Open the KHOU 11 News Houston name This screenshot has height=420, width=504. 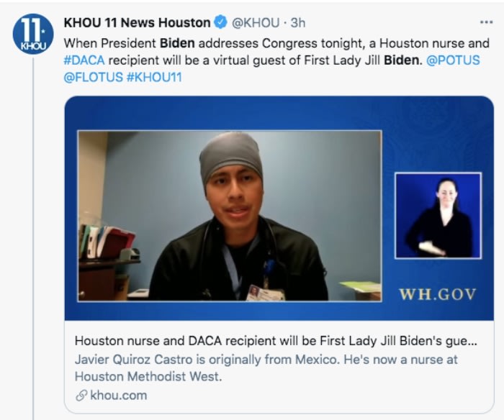click(x=138, y=22)
